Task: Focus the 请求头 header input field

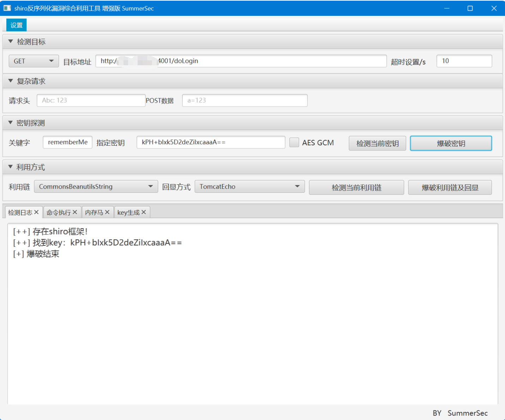Action: [91, 101]
